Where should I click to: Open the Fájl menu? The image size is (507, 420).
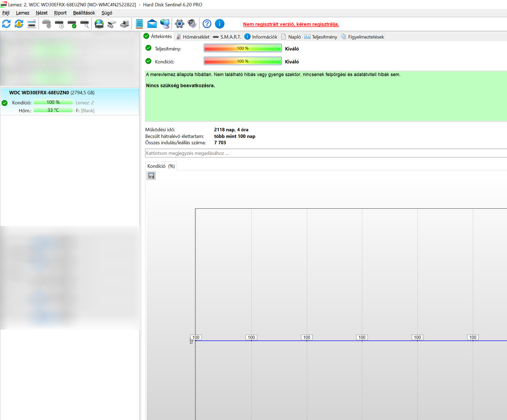click(x=6, y=13)
